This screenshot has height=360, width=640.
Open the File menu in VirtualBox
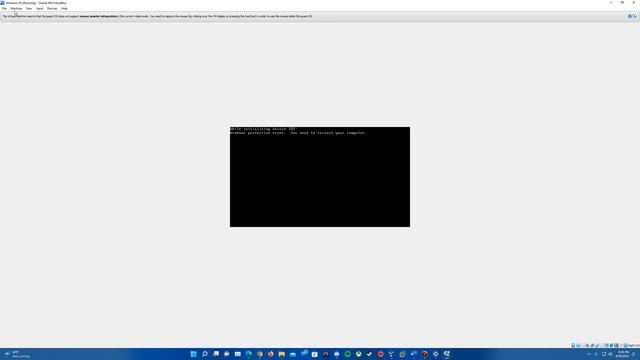(4, 8)
